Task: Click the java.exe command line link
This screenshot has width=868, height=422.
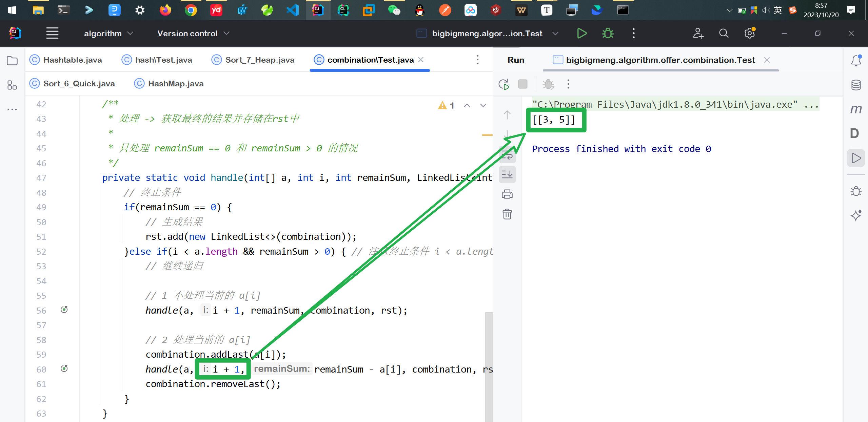Action: (675, 104)
